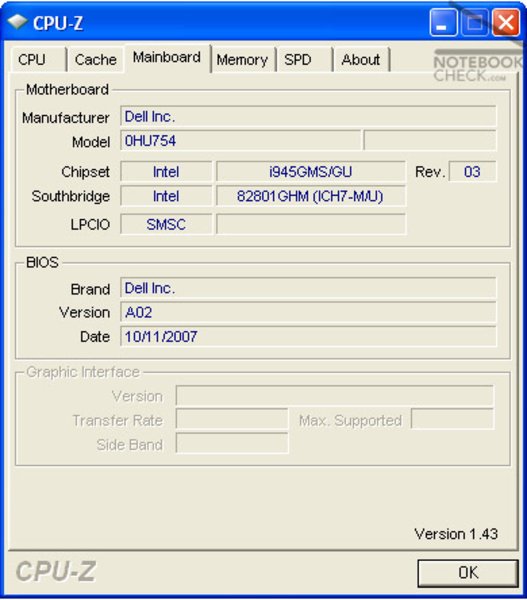Open the Cache tab
This screenshot has width=527, height=600.
pos(96,59)
